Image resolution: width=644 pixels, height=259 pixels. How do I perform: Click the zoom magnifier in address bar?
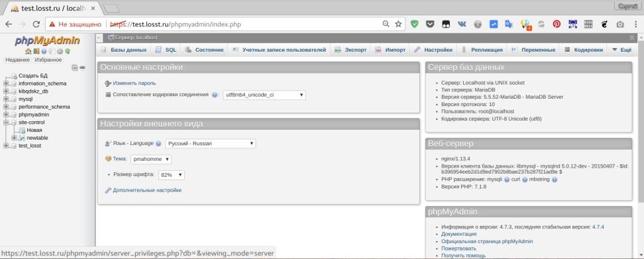click(386, 25)
